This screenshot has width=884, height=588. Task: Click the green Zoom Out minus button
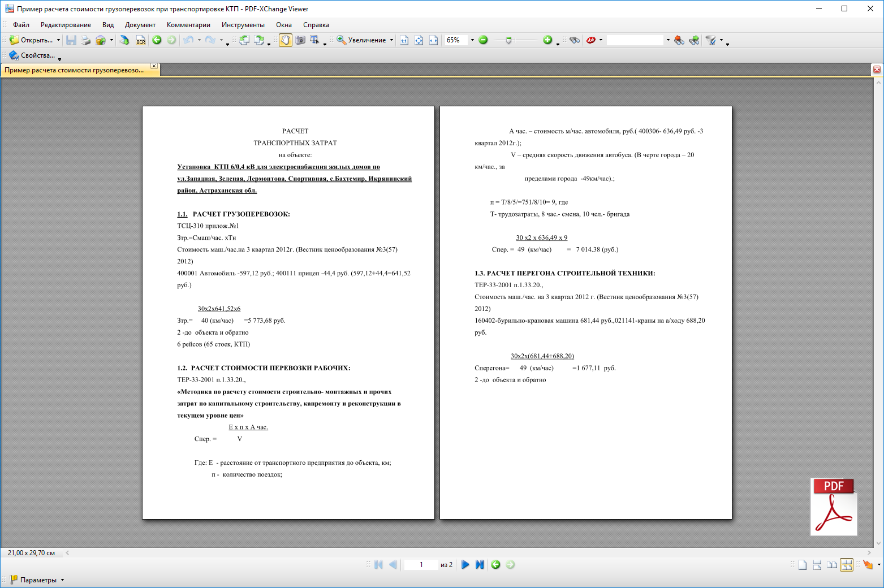[x=483, y=40]
